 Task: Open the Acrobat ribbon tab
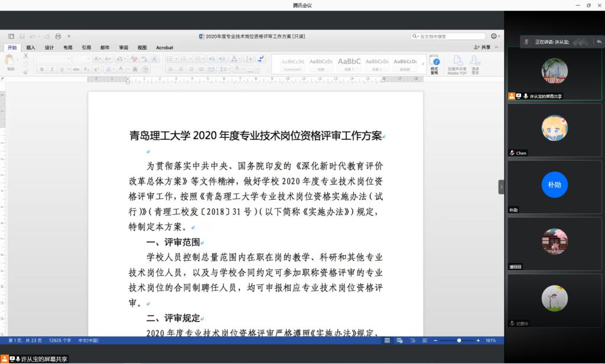pos(164,47)
